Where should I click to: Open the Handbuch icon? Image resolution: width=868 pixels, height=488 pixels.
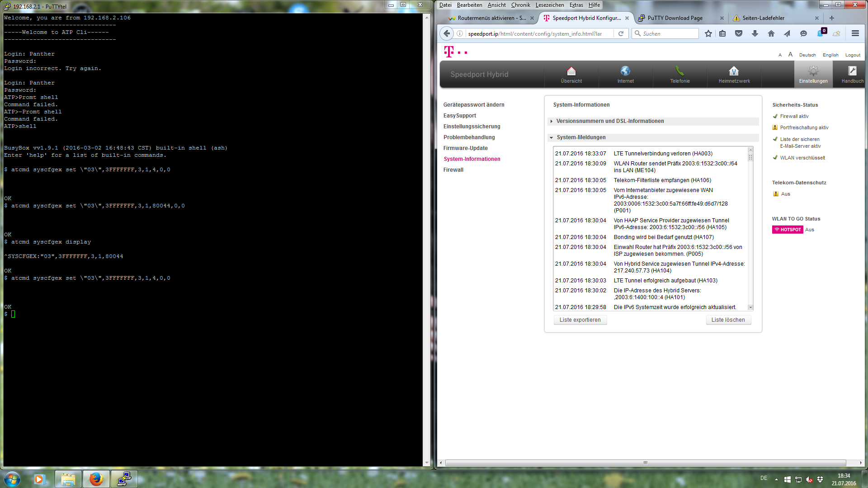[x=852, y=75]
